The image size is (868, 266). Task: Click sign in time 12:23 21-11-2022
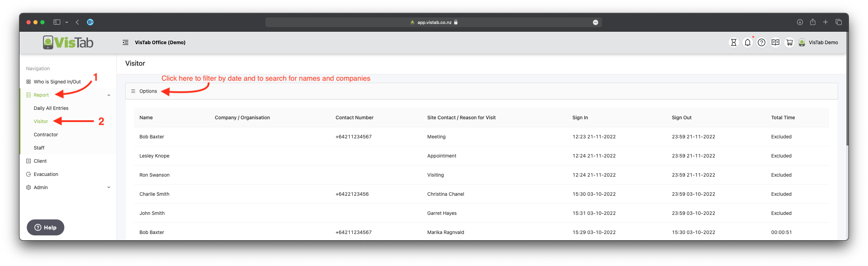(594, 137)
